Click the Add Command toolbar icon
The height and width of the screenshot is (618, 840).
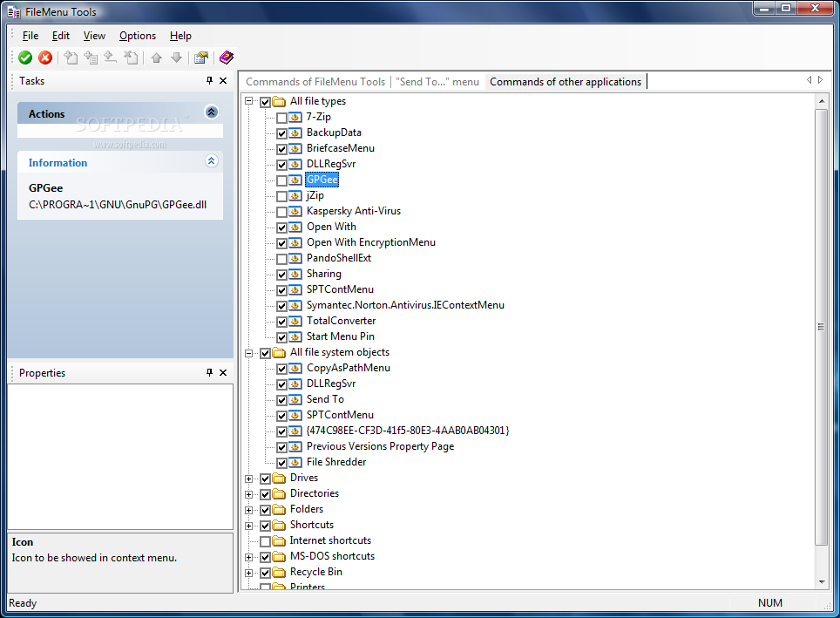point(71,58)
